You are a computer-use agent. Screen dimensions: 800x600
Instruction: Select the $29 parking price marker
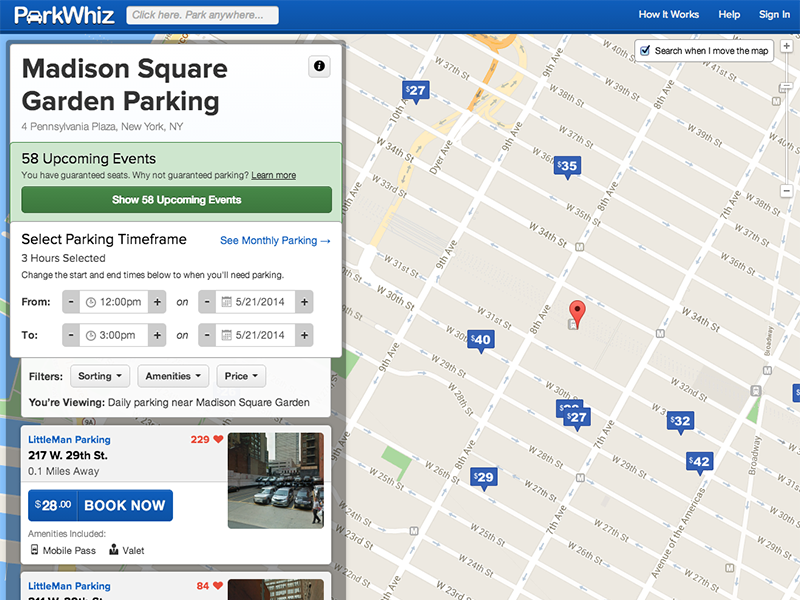tap(484, 479)
